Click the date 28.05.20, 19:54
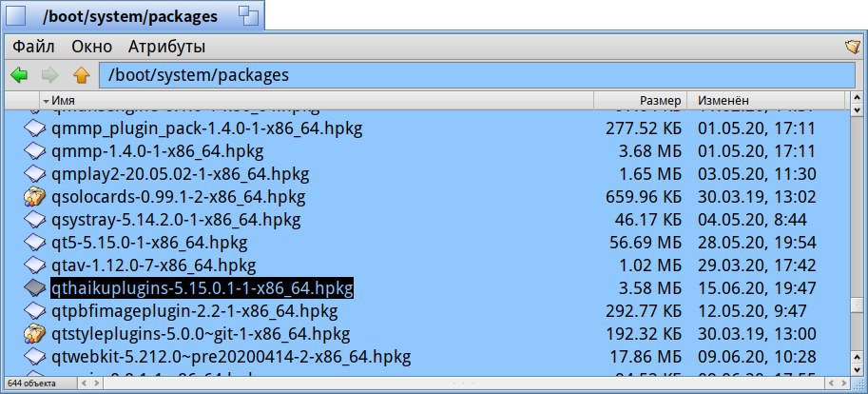This screenshot has width=868, height=394. pyautogui.click(x=757, y=243)
